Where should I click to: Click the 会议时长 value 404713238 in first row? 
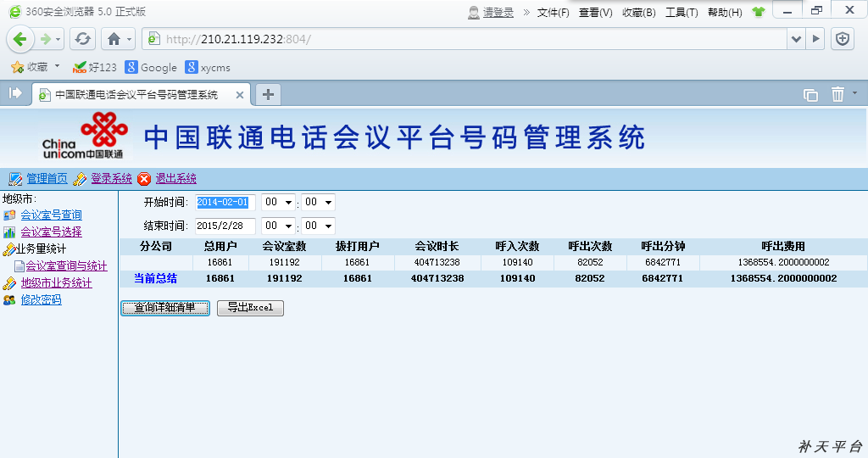[x=437, y=263]
